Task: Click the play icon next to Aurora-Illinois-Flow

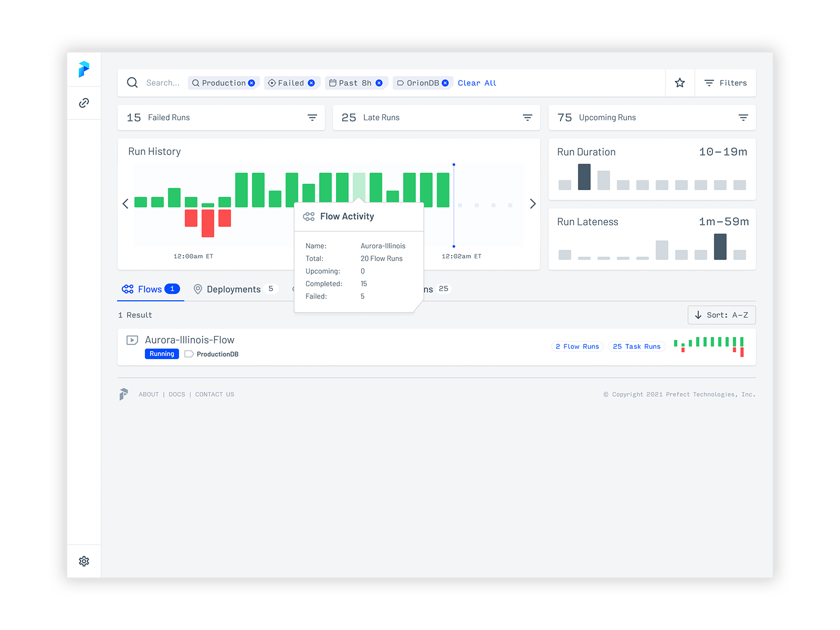Action: click(131, 340)
